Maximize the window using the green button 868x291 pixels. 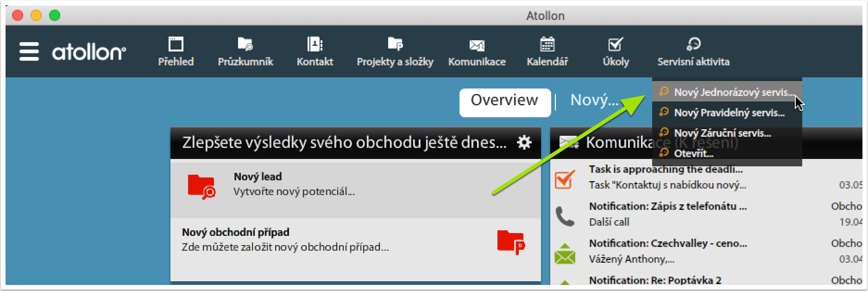tap(55, 15)
